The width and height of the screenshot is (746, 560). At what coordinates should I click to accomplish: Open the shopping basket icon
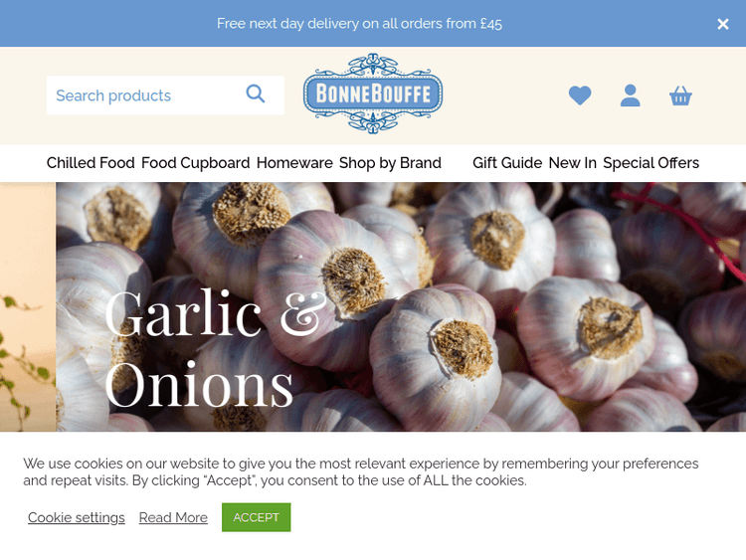coord(680,95)
